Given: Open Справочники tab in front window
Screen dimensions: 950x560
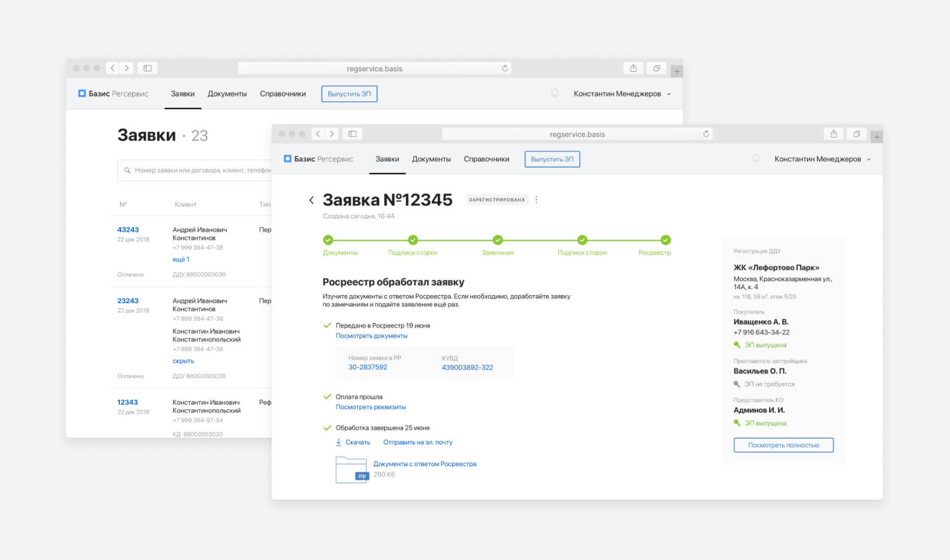Looking at the screenshot, I should click(x=487, y=159).
